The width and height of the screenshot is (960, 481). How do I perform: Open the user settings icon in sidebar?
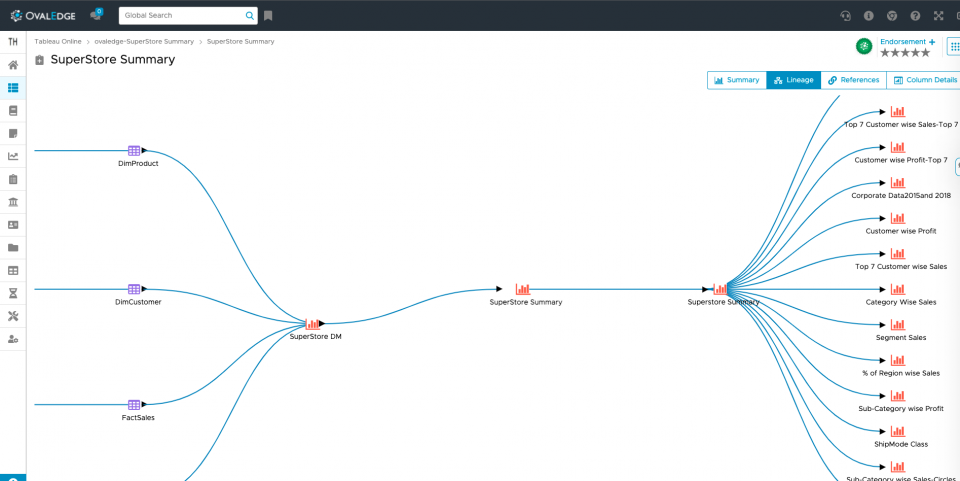(x=13, y=339)
